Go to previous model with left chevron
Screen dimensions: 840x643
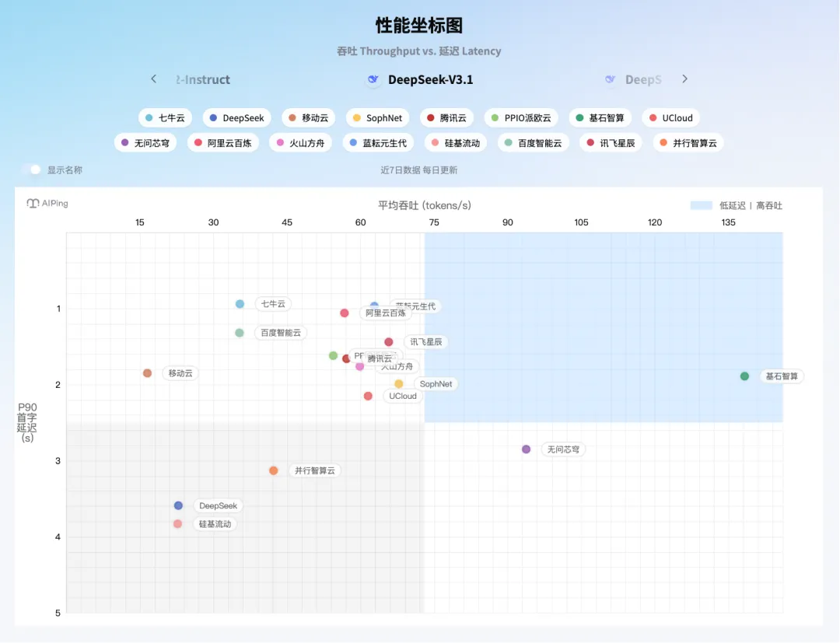pyautogui.click(x=153, y=79)
